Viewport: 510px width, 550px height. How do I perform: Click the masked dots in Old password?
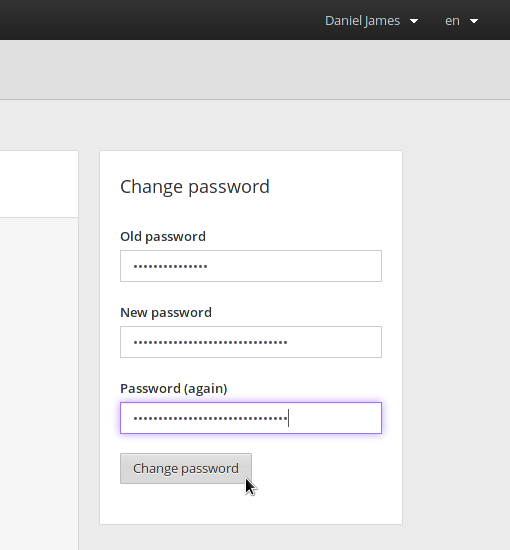coord(170,267)
